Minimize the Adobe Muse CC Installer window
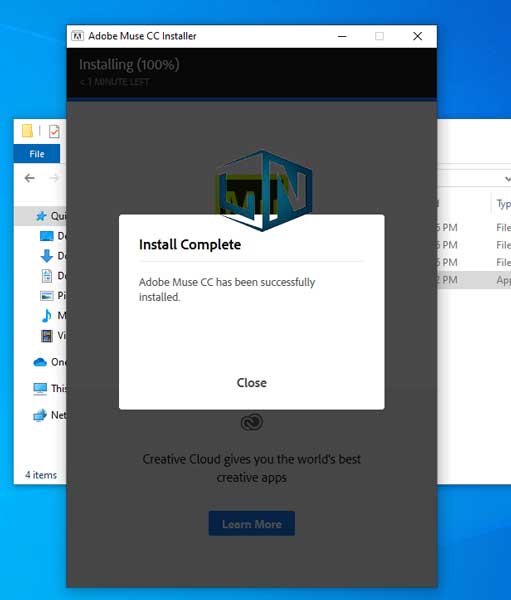 (x=342, y=36)
